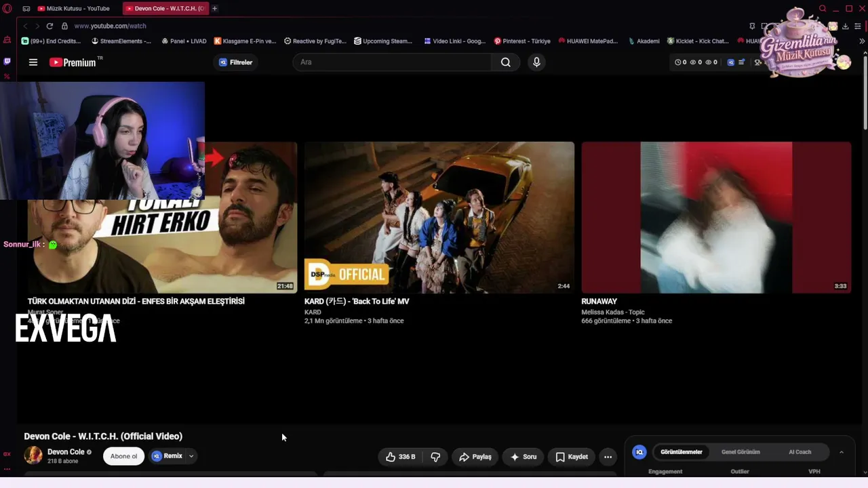Open Opera easy setup menu
The width and height of the screenshot is (868, 488).
click(x=858, y=26)
